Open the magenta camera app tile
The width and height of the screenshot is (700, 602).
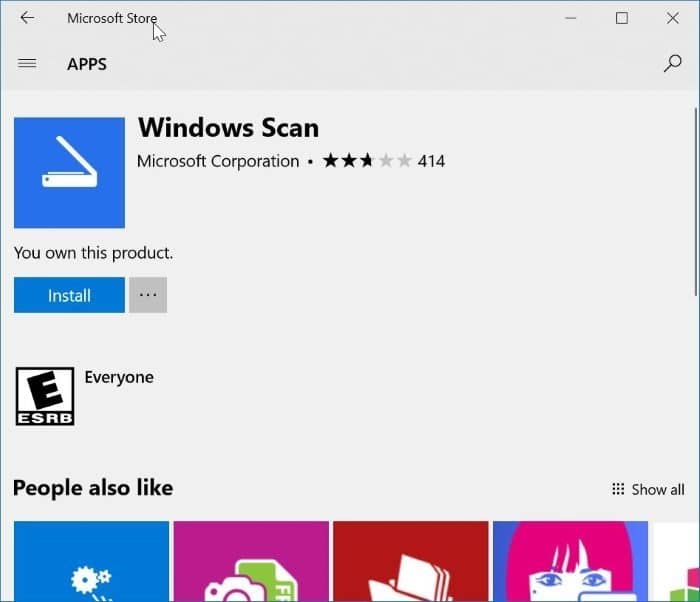251,561
